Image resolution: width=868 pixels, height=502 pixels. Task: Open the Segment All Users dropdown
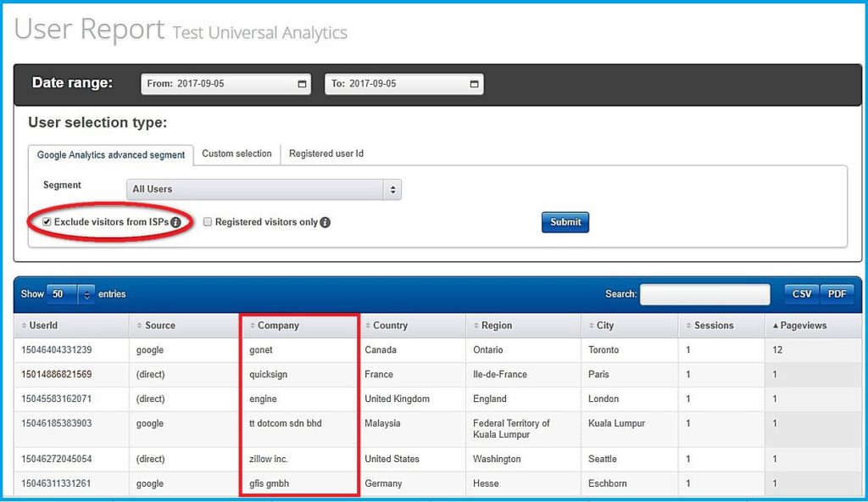pyautogui.click(x=264, y=189)
